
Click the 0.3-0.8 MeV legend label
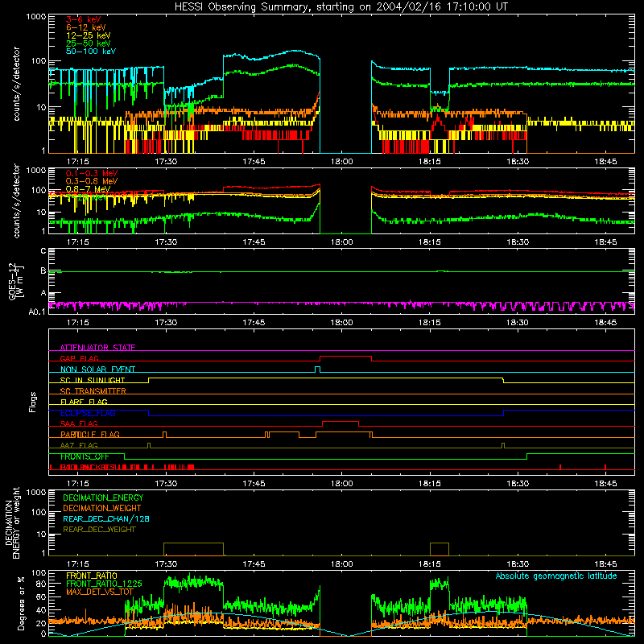[92, 181]
